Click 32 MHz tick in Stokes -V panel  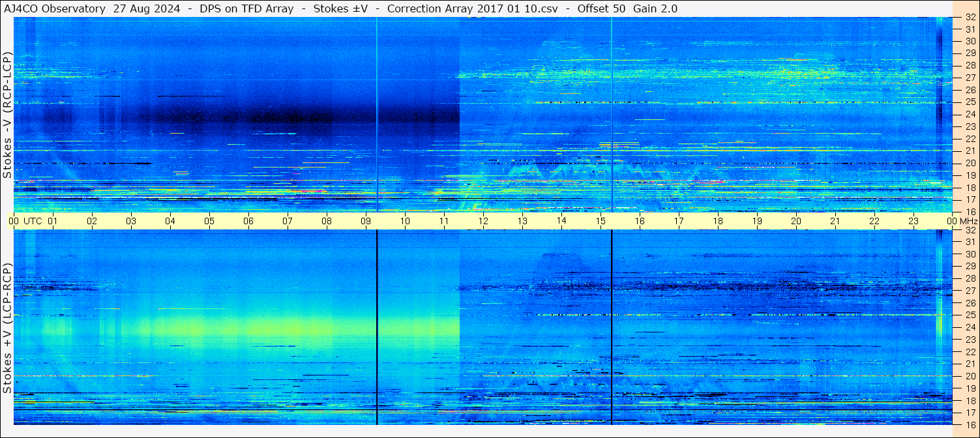click(x=970, y=17)
